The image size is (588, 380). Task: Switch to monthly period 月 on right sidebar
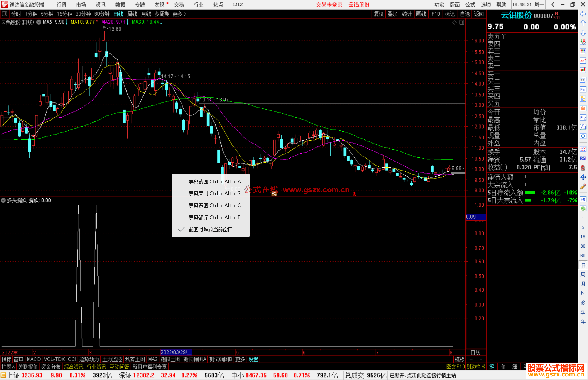pyautogui.click(x=583, y=284)
